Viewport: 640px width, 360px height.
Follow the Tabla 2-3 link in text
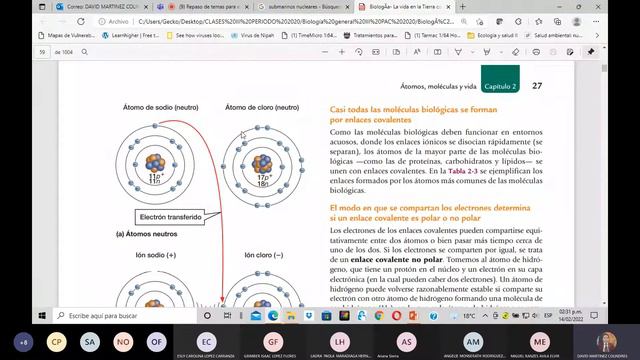[x=462, y=171]
